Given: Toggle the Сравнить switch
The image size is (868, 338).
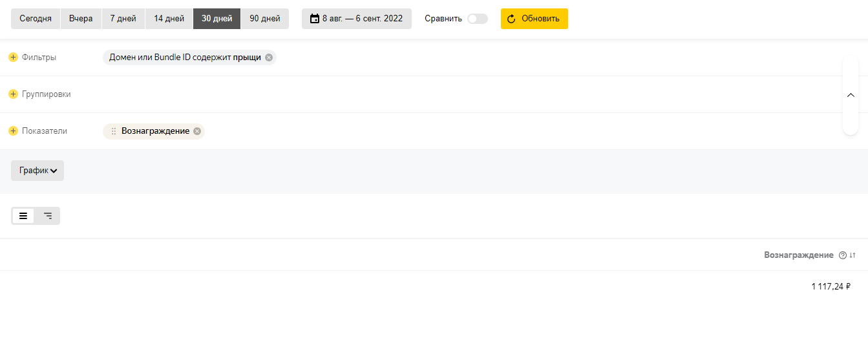Looking at the screenshot, I should coord(478,19).
